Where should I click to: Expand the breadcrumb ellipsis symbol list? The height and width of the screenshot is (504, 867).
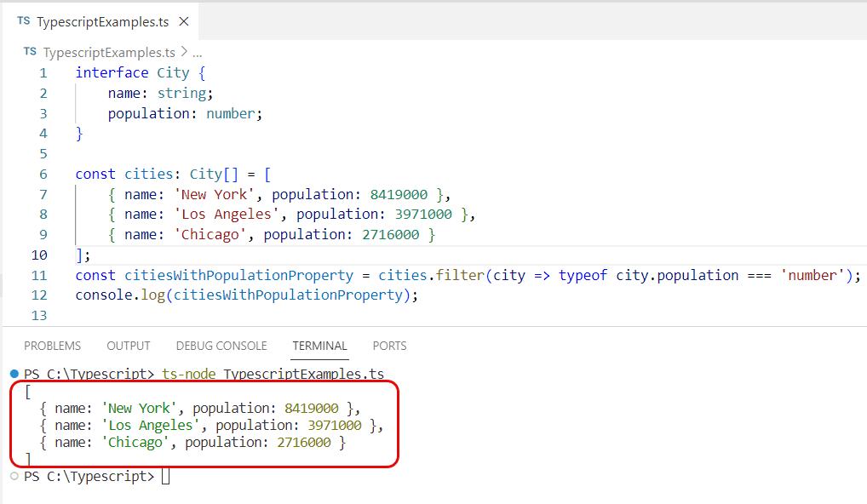[198, 54]
